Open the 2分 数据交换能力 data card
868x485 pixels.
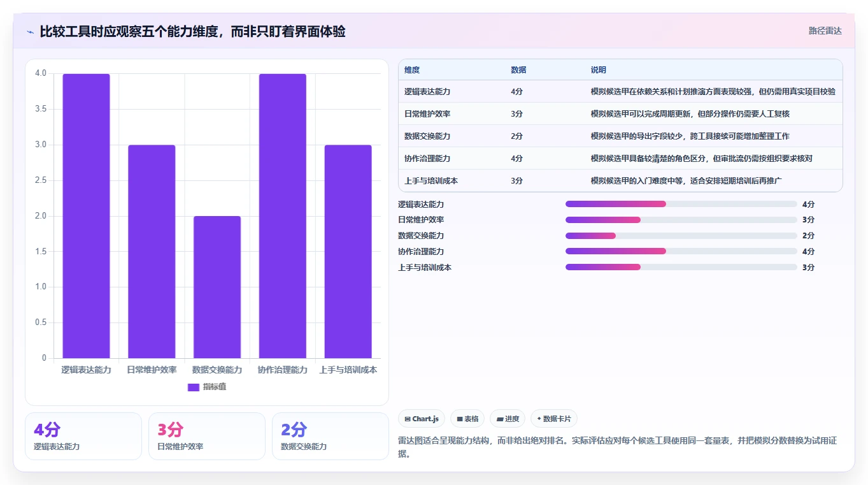[331, 436]
